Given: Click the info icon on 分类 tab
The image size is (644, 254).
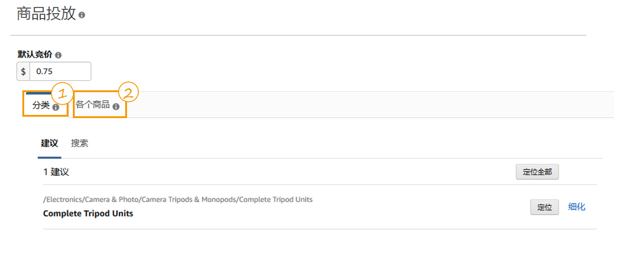Looking at the screenshot, I should tap(56, 107).
